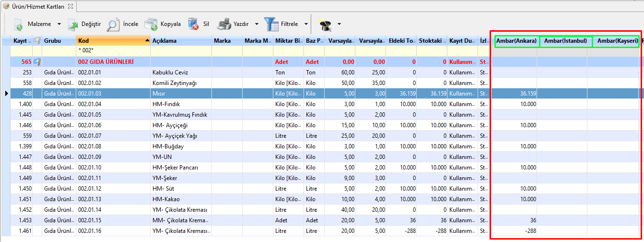Open İncele magnifier icon
This screenshot has width=644, height=242.
click(113, 24)
